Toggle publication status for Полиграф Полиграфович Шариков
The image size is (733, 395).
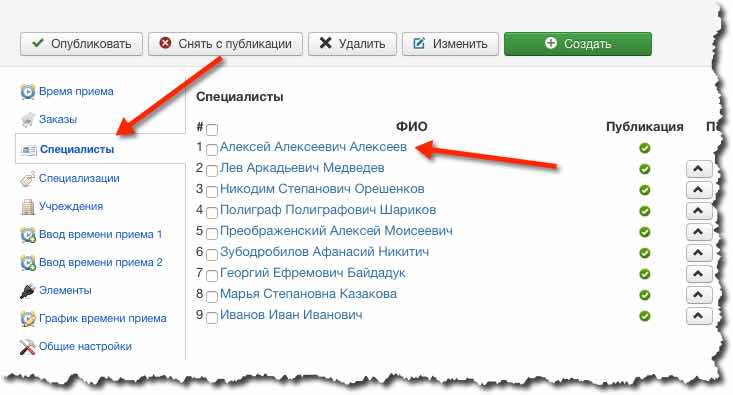[645, 211]
